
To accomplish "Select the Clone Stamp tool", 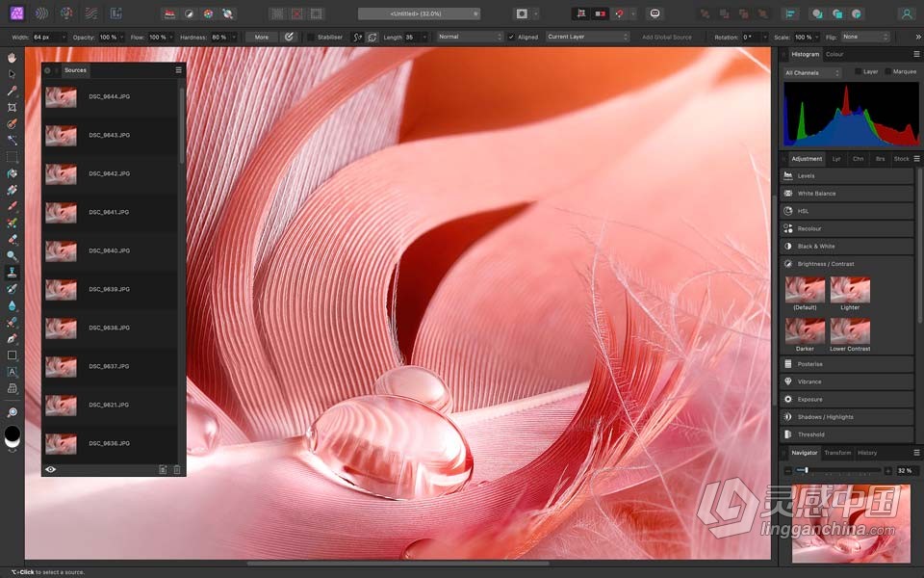I will pyautogui.click(x=13, y=271).
